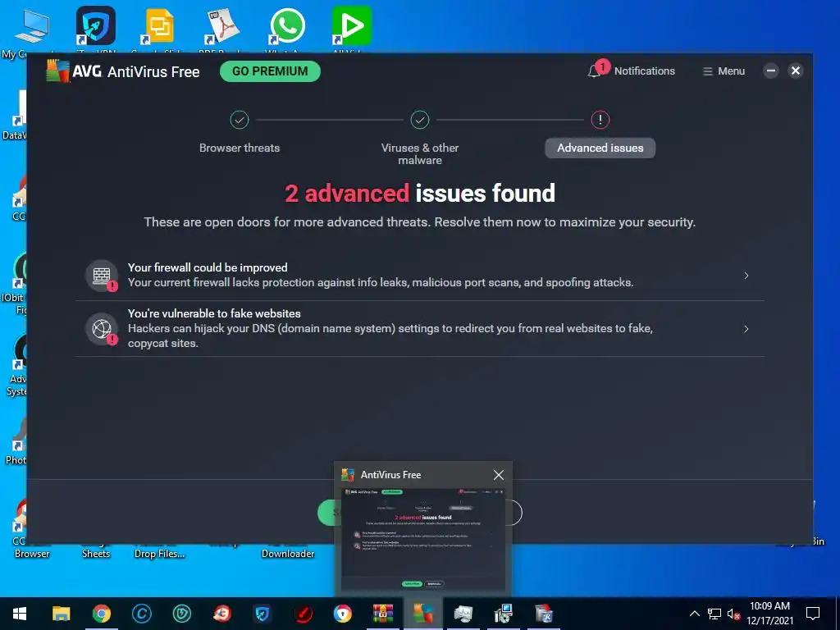
Task: Click 'Your firewall could be improved' title
Action: [208, 267]
